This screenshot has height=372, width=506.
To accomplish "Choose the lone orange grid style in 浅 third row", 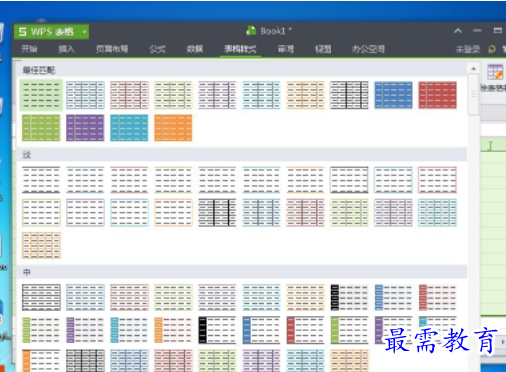I will [x=41, y=245].
